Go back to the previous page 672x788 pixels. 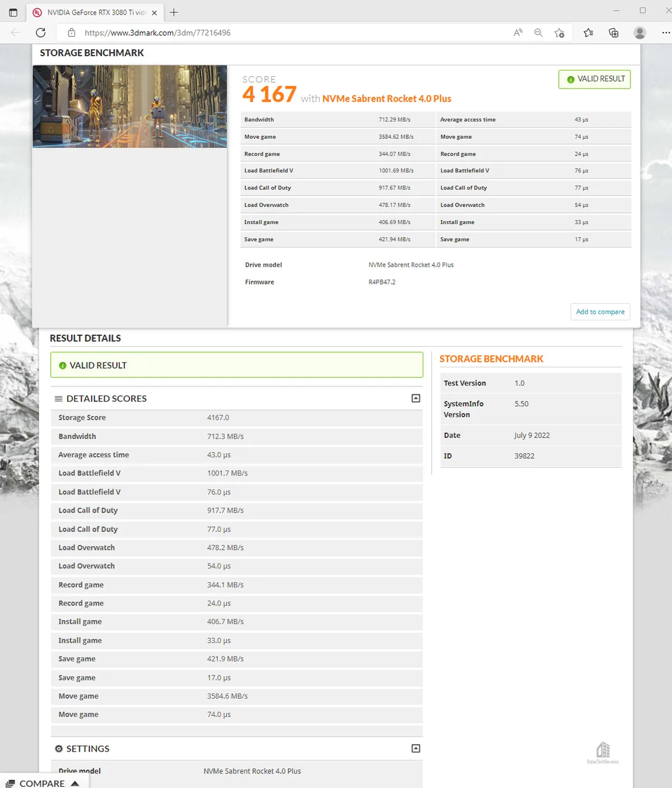point(16,32)
